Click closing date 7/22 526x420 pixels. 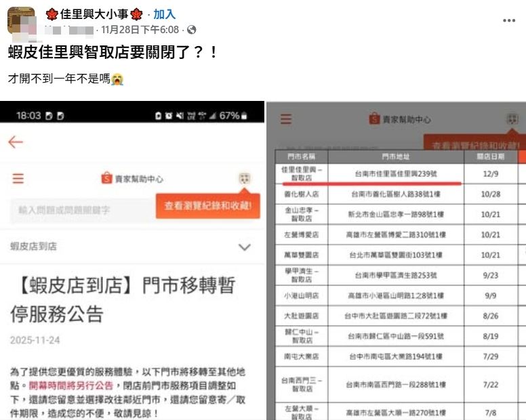[491, 385]
